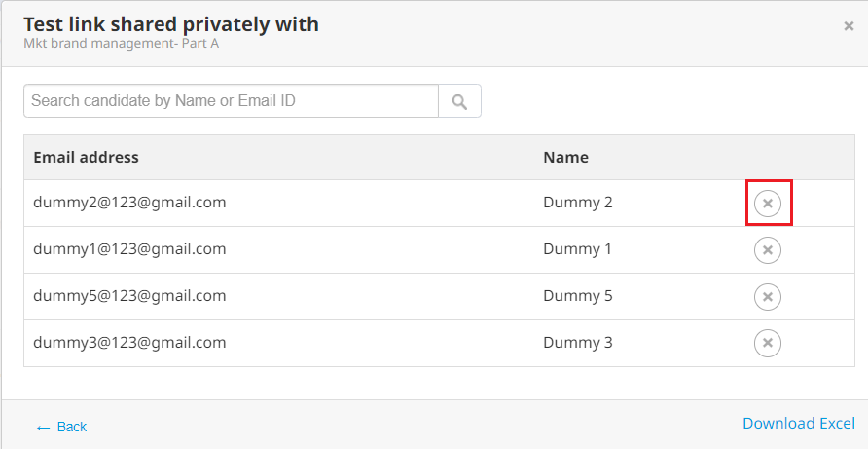Click the Name column header
The width and height of the screenshot is (868, 449).
[x=565, y=157]
